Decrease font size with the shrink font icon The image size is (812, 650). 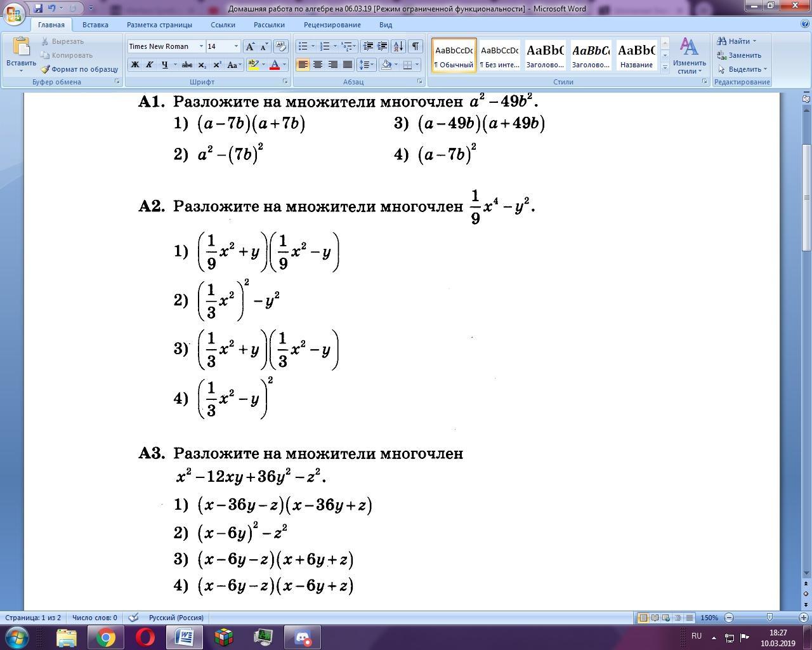tap(264, 46)
